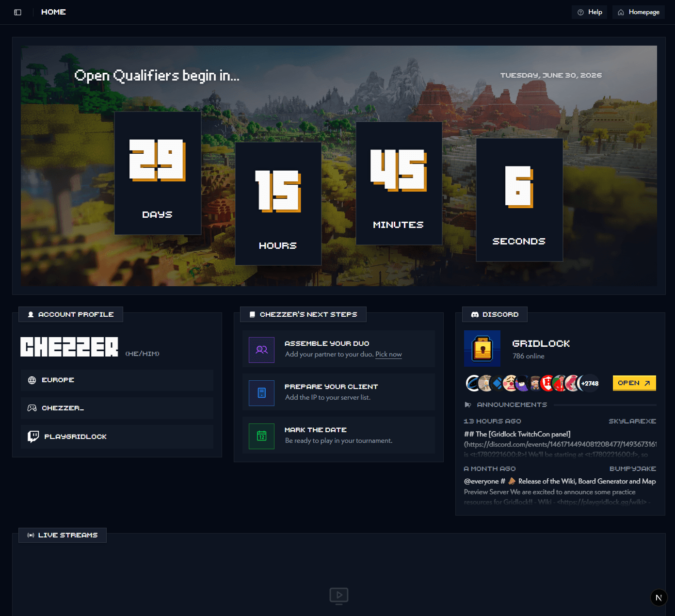Click the ANNOUNCEMENTS channel label

(512, 405)
